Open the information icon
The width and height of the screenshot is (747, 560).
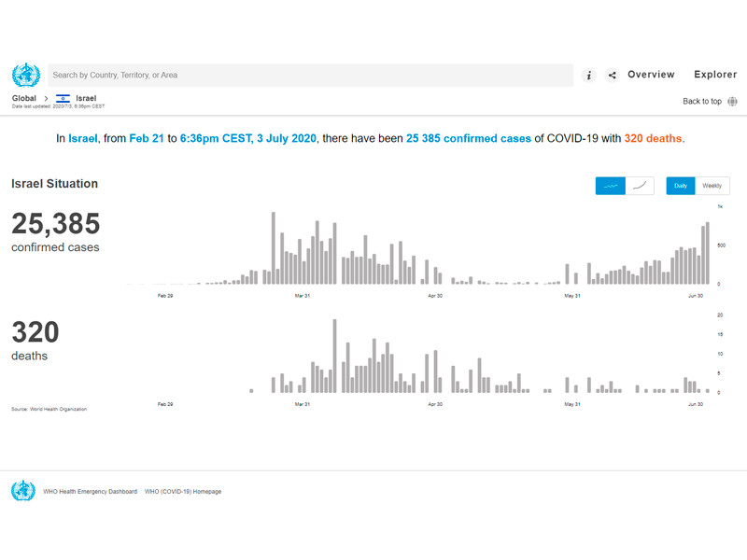point(589,76)
